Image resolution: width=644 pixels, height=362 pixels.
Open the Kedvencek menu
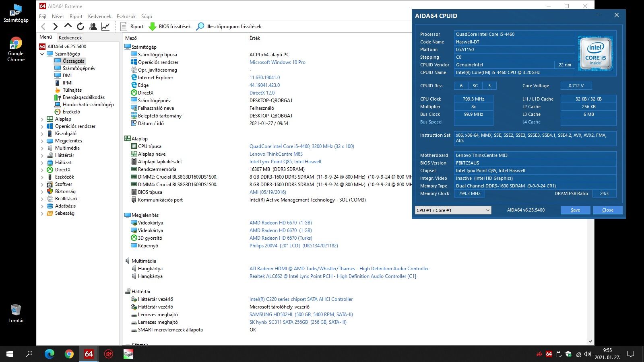(x=99, y=16)
